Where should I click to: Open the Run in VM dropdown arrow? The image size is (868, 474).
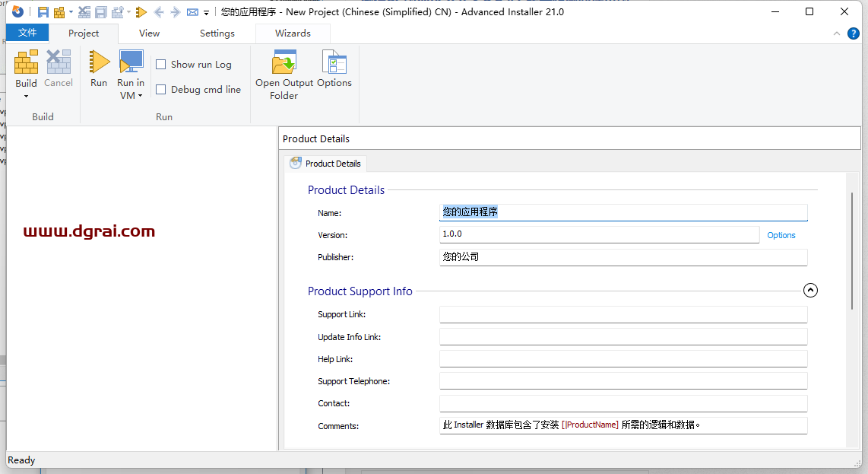click(x=140, y=96)
